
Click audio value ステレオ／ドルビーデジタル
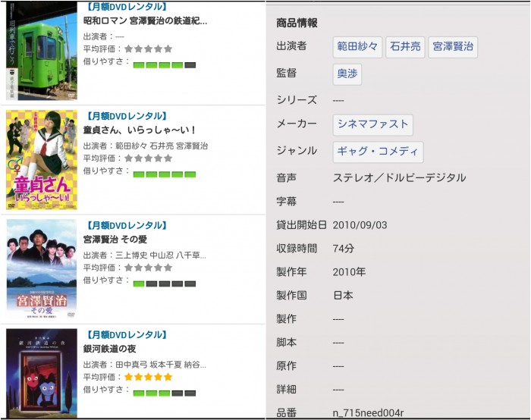(x=400, y=177)
